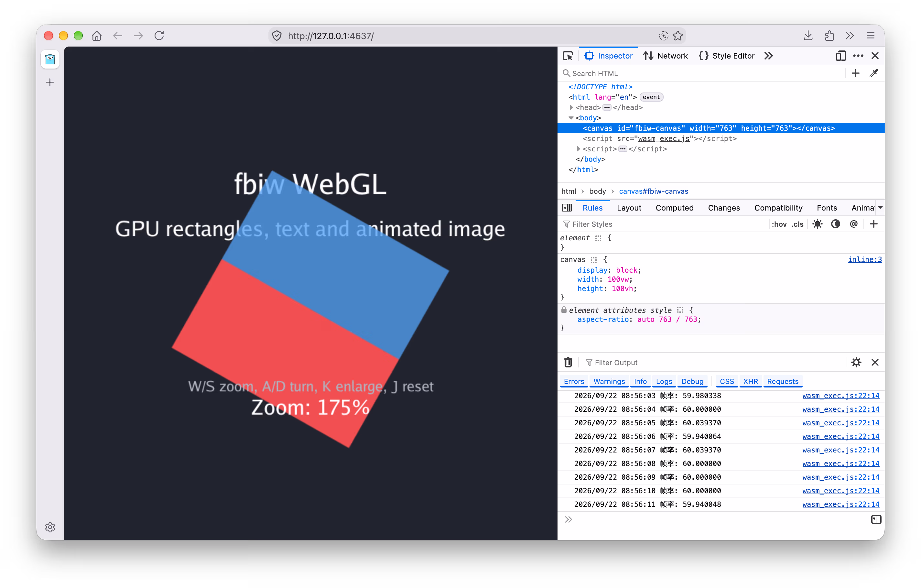
Task: Filter console by Errors
Action: [574, 381]
